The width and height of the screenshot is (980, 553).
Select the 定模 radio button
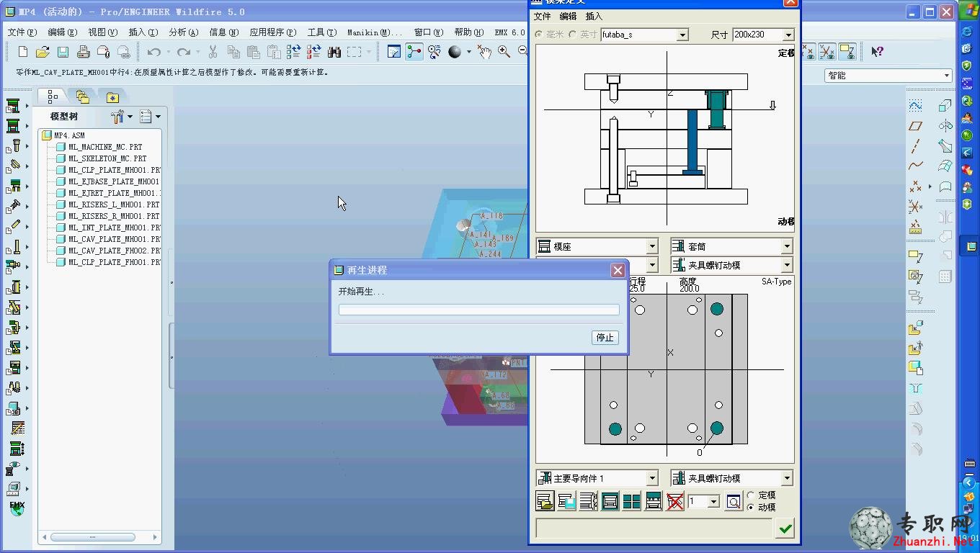pyautogui.click(x=751, y=495)
